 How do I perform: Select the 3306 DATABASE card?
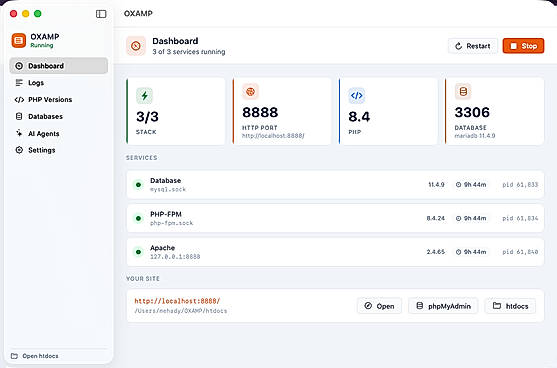point(494,111)
